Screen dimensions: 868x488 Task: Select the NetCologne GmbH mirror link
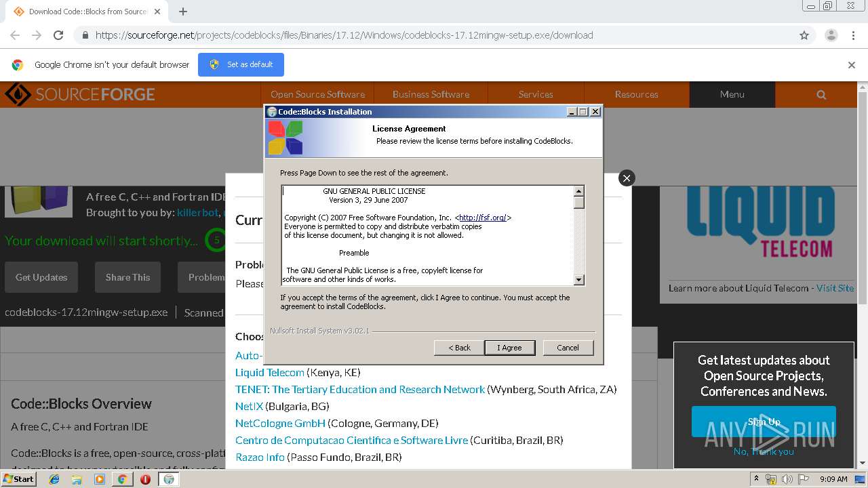pyautogui.click(x=280, y=423)
